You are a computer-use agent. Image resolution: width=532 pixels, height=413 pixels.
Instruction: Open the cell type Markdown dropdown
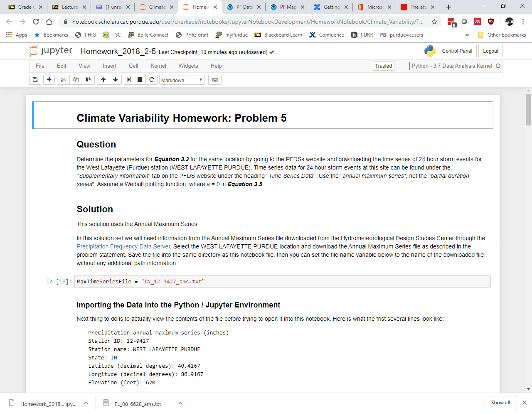pyautogui.click(x=182, y=80)
